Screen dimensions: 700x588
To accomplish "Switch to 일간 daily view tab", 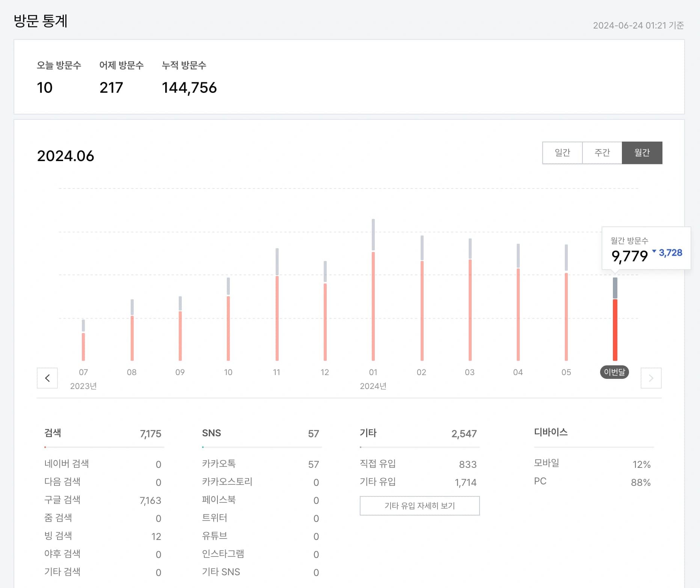I will click(562, 152).
